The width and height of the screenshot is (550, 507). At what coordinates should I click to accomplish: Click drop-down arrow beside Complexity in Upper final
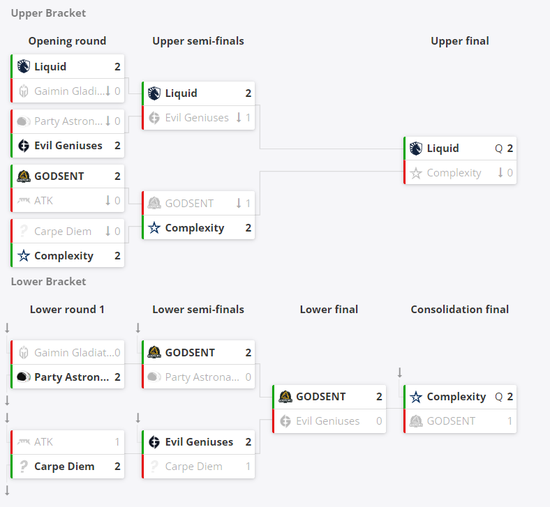click(501, 172)
